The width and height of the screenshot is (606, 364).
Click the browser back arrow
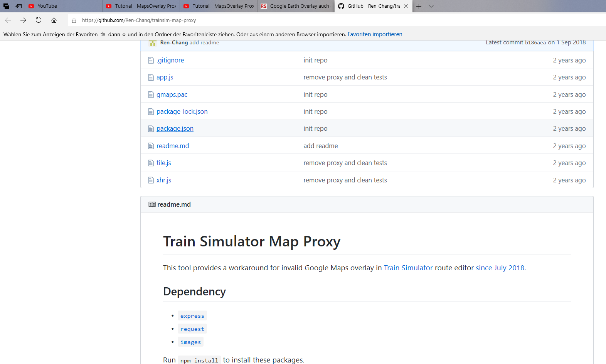point(8,20)
